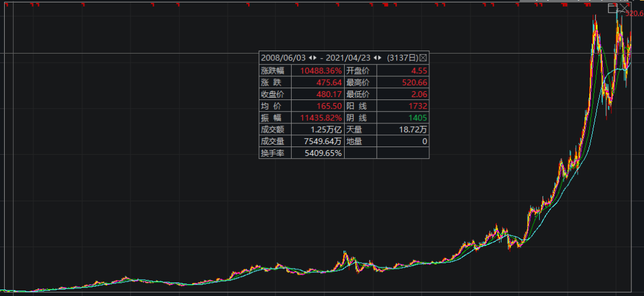Screen dimensions: 644x296
Task: Click the restore window icon above the chart
Action: [x=612, y=8]
